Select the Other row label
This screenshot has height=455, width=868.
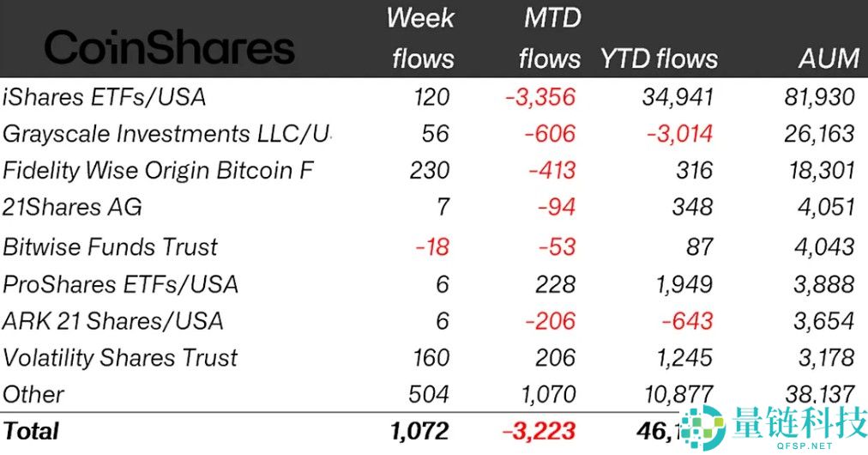(34, 394)
